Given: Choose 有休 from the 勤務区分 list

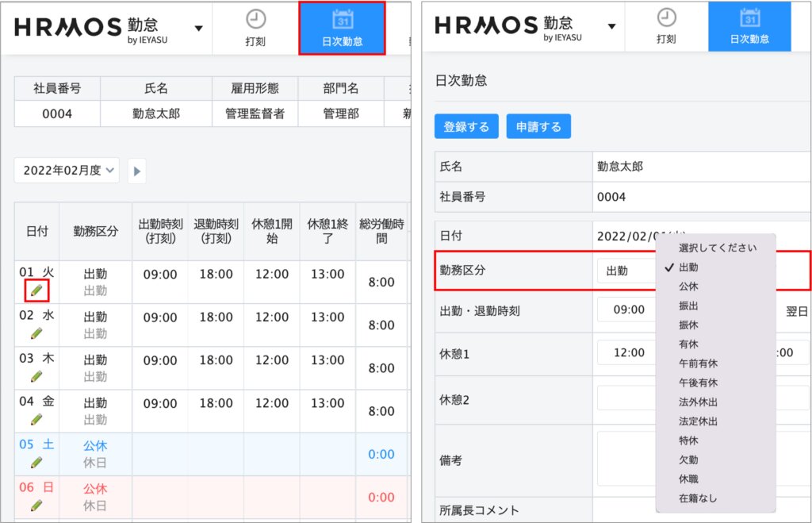Looking at the screenshot, I should click(688, 344).
